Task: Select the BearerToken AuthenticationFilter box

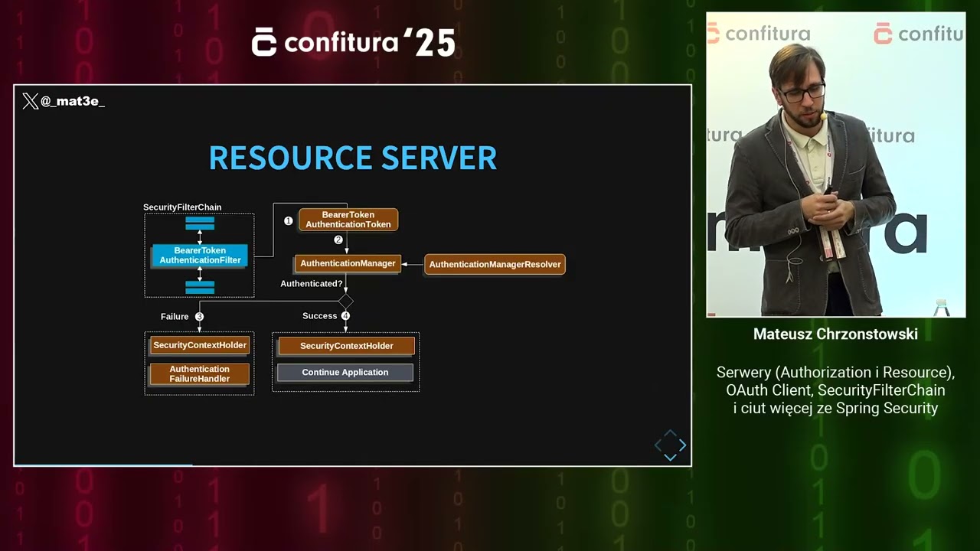Action: 200,256
